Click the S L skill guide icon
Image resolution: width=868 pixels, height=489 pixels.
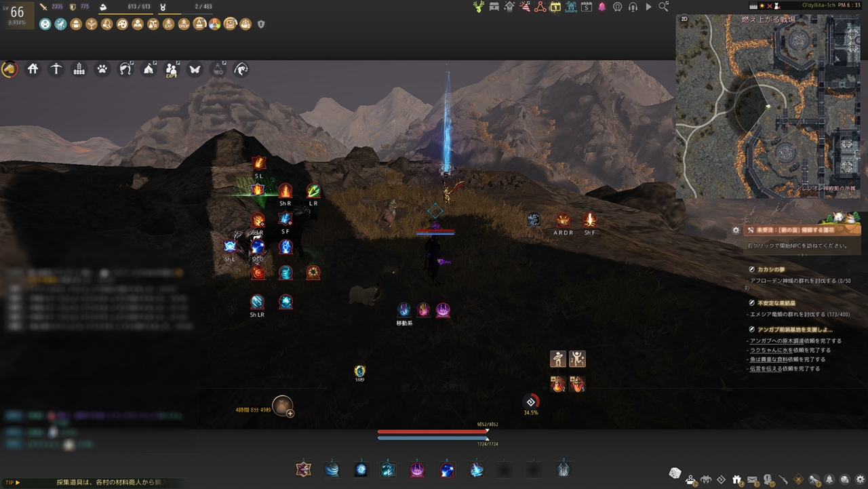258,163
